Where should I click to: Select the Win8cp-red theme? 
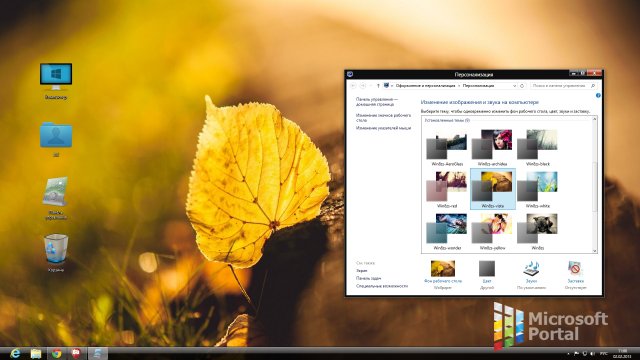(447, 189)
